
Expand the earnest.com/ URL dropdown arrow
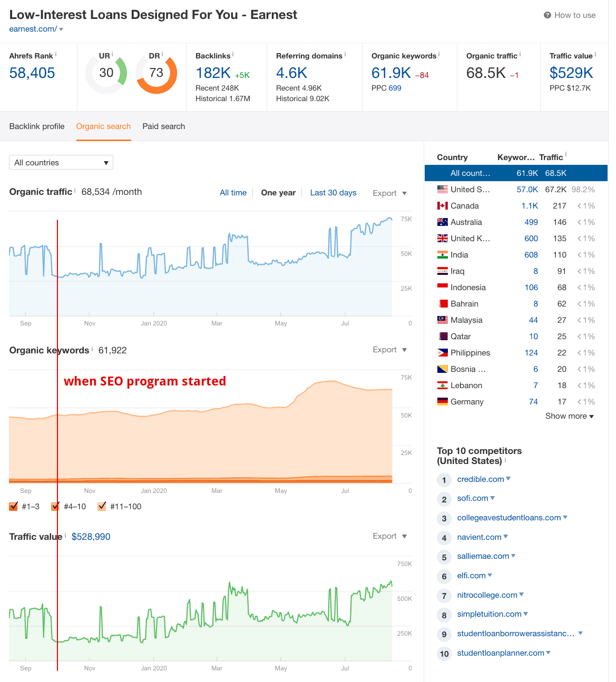[x=61, y=29]
